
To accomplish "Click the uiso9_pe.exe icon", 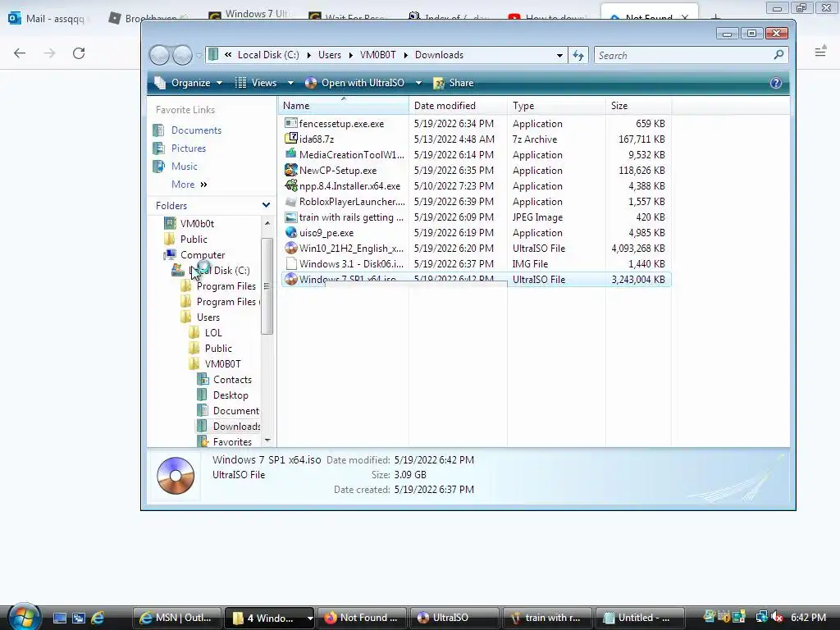I will (291, 232).
